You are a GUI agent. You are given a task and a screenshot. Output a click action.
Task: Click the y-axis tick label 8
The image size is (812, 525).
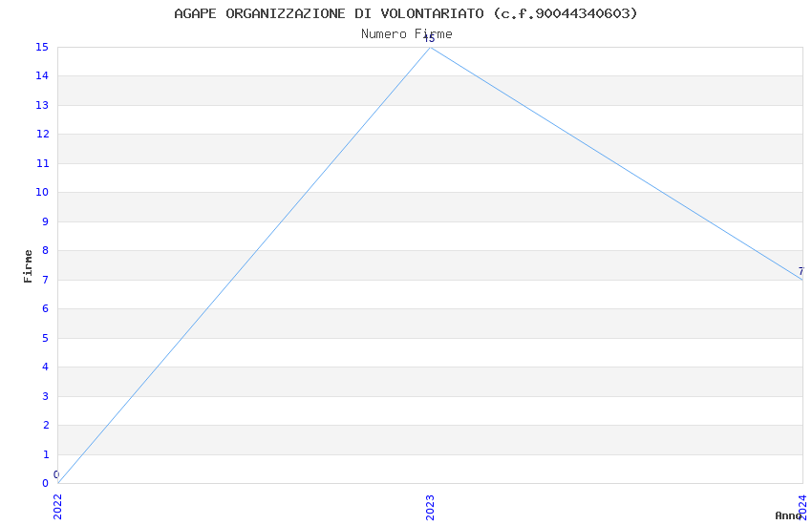tap(46, 251)
